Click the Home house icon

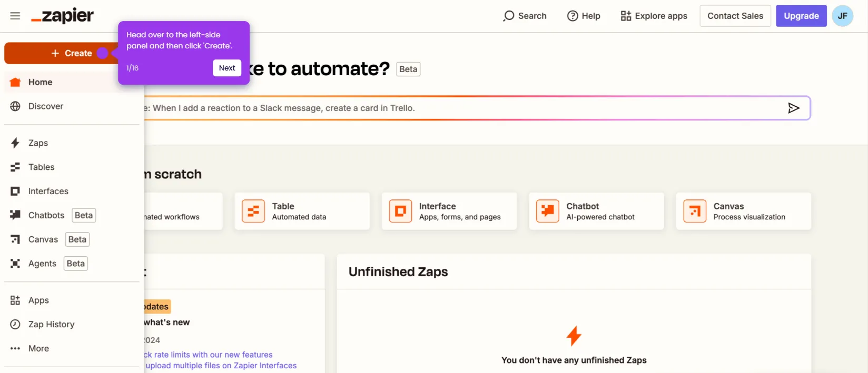pos(15,82)
